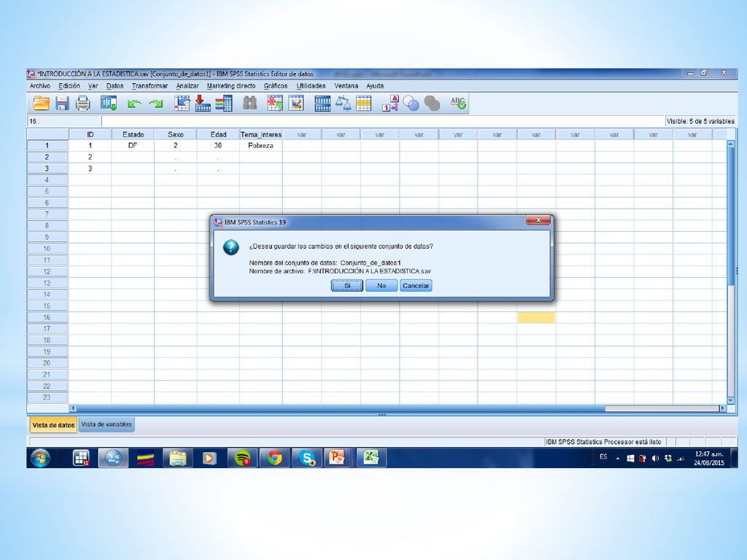747x560 pixels.
Task: Click the Edad cell with value 30
Action: tap(218, 145)
